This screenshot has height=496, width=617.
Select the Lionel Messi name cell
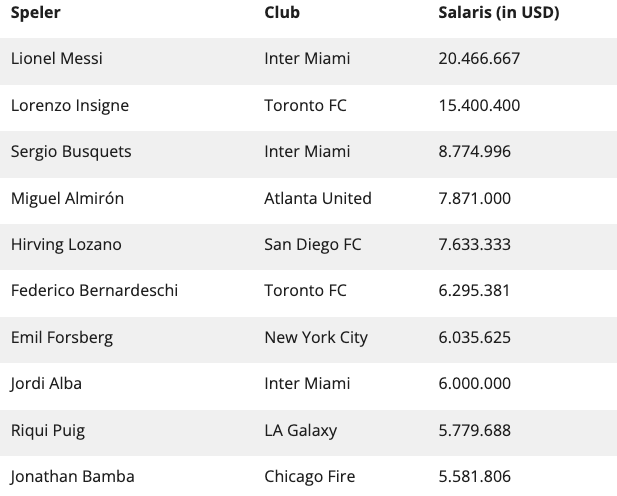click(57, 59)
